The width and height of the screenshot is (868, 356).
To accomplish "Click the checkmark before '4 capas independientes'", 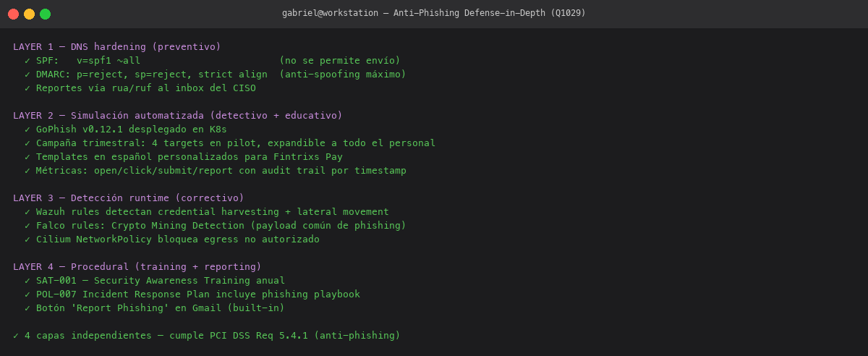I will [16, 336].
